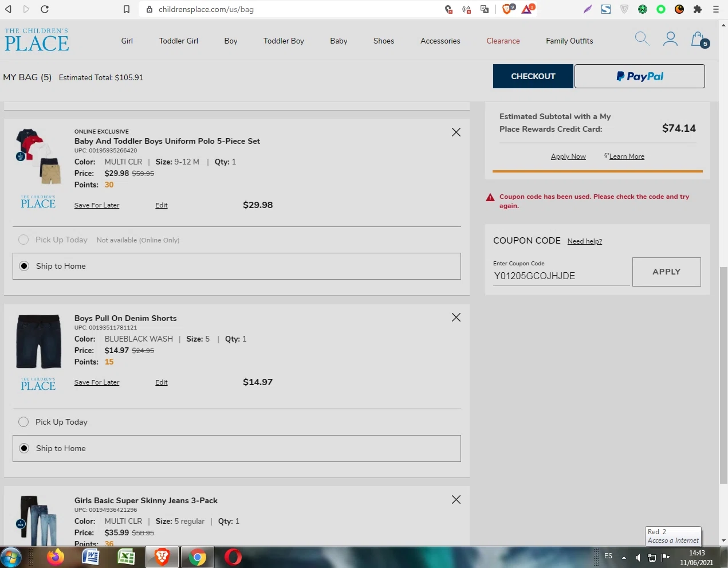Remove the Uniform Polo 5-Piece Set item
Viewport: 728px width, 568px height.
(x=456, y=132)
